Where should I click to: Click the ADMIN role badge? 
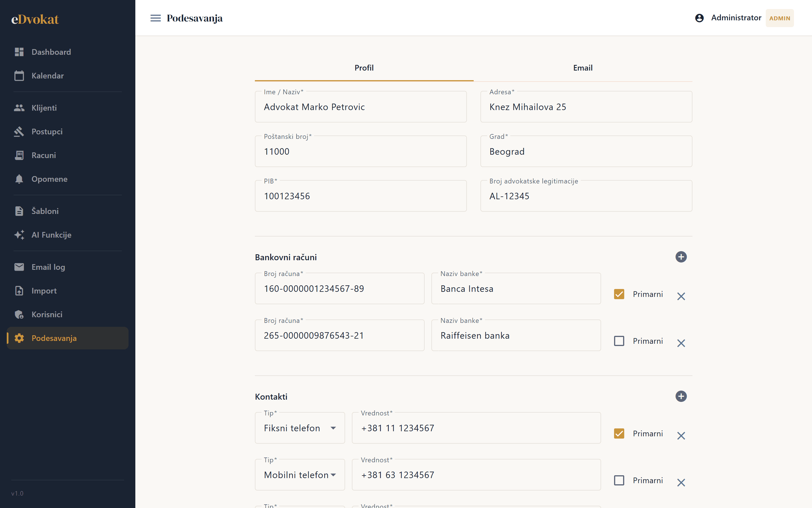coord(780,18)
